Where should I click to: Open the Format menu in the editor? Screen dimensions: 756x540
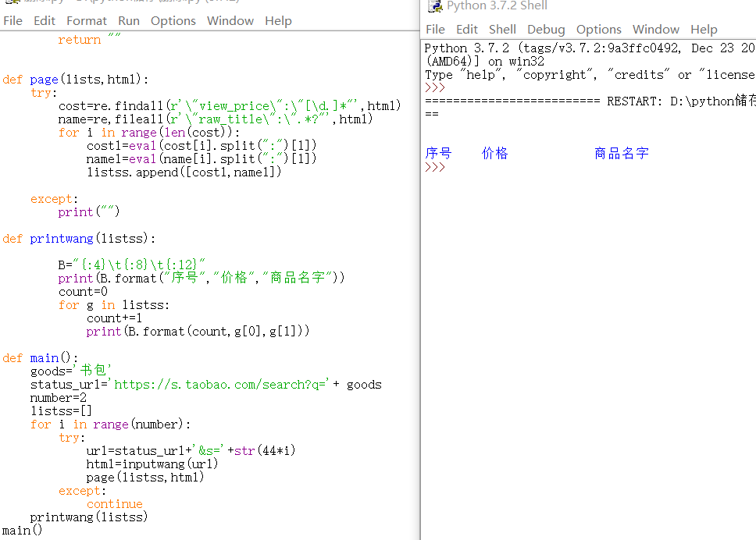point(87,21)
